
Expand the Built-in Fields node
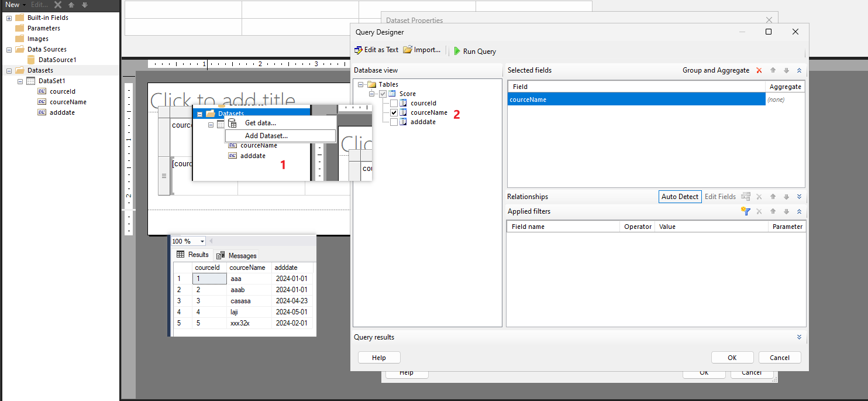point(9,18)
